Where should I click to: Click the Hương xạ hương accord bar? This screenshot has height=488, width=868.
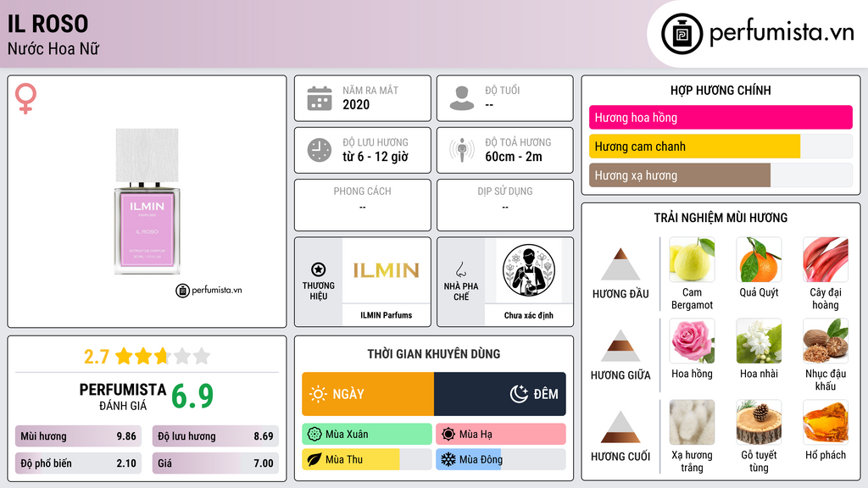[x=721, y=175]
